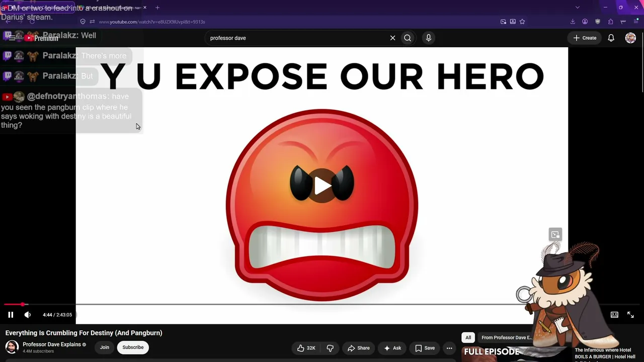Screen dimensions: 644x362
Task: Select the 'All' filter chip
Action: pyautogui.click(x=468, y=337)
